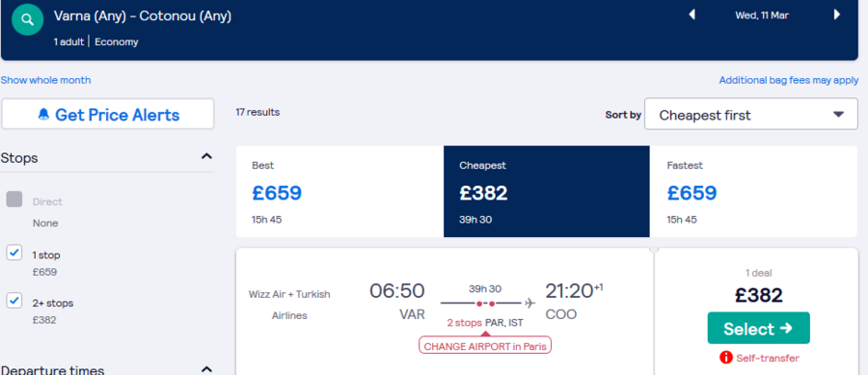Open Additional bag fees may apply link
This screenshot has height=375, width=868.
789,80
